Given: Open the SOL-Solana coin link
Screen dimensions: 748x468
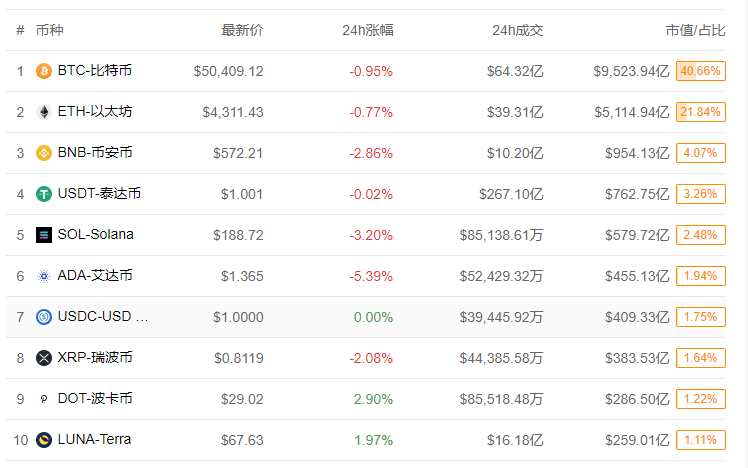Looking at the screenshot, I should [x=95, y=235].
